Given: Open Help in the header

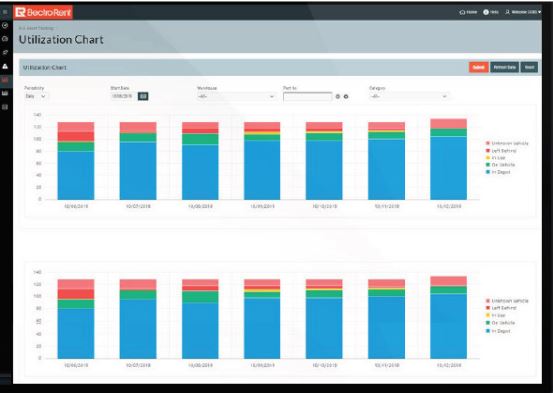Looking at the screenshot, I should 491,12.
